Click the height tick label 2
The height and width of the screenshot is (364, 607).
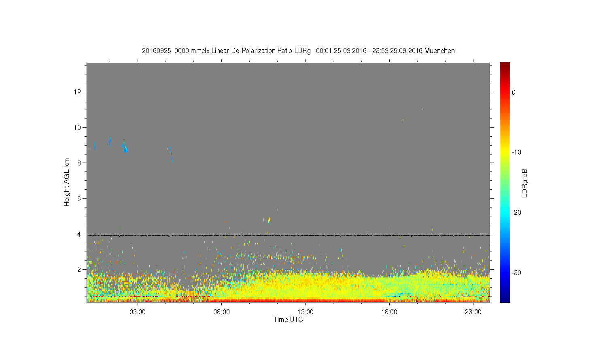point(80,269)
